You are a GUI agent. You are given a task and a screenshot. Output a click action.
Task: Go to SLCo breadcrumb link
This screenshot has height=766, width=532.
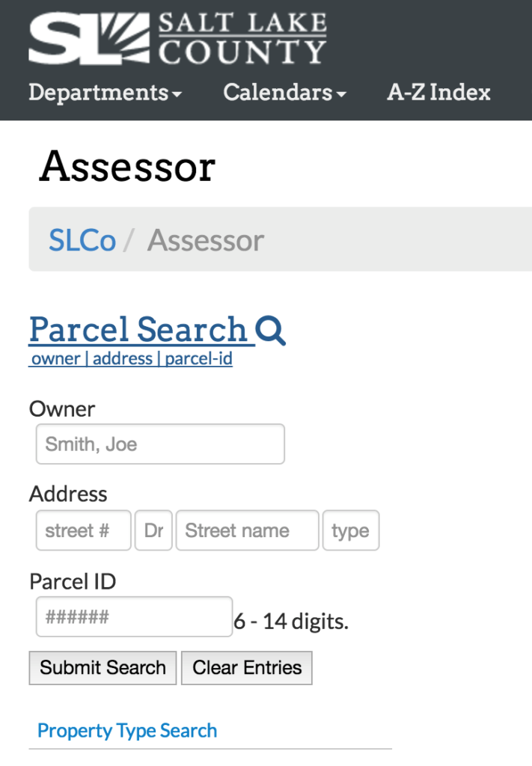pos(82,240)
